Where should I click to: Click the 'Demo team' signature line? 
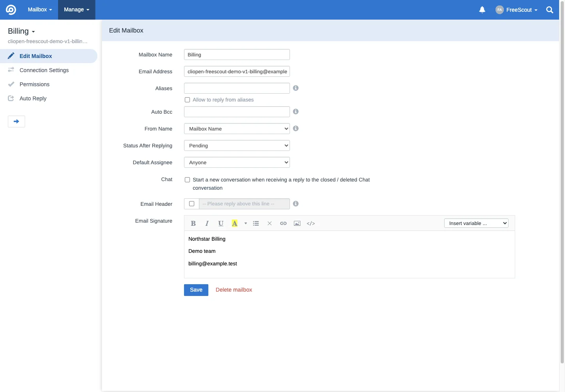(202, 251)
